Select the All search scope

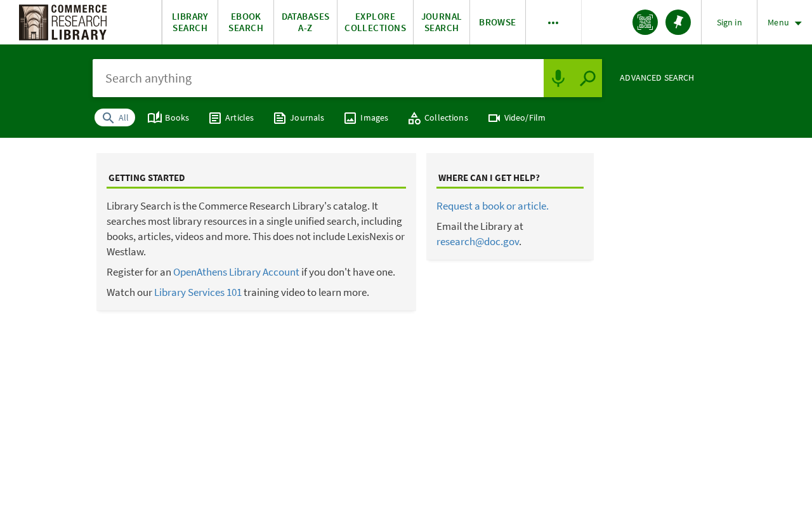click(115, 117)
